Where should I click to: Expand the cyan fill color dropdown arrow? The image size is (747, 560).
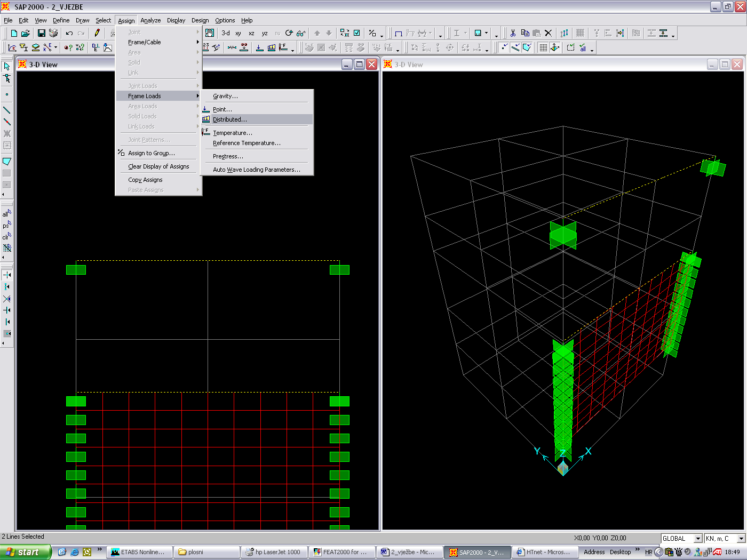pyautogui.click(x=486, y=33)
